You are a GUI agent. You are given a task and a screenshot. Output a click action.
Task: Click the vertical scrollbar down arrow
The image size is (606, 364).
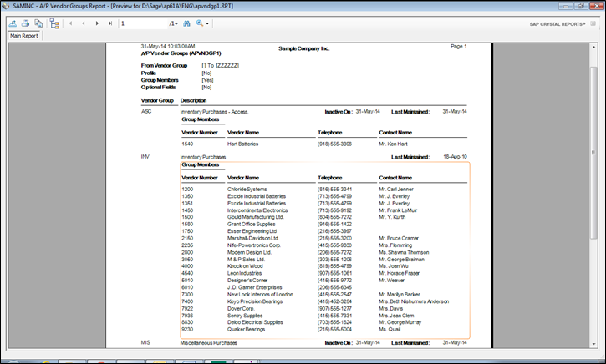pos(593,344)
